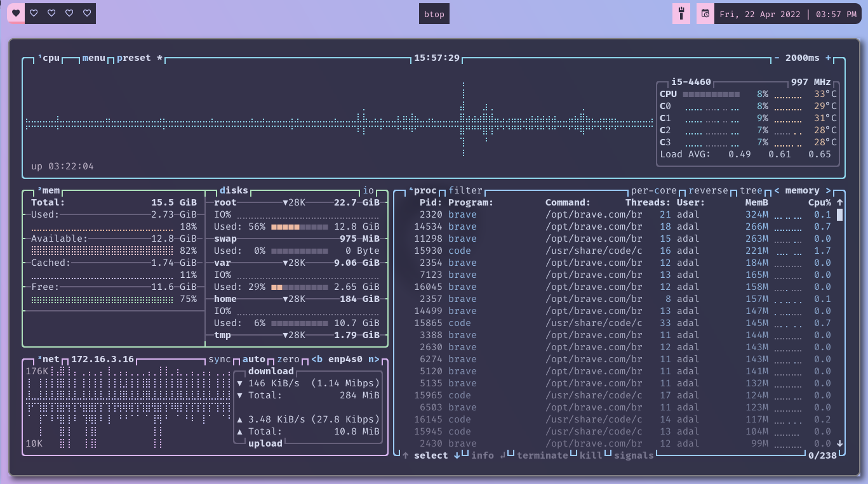This screenshot has width=868, height=484.
Task: Click the root disk used meter
Action: tap(300, 226)
